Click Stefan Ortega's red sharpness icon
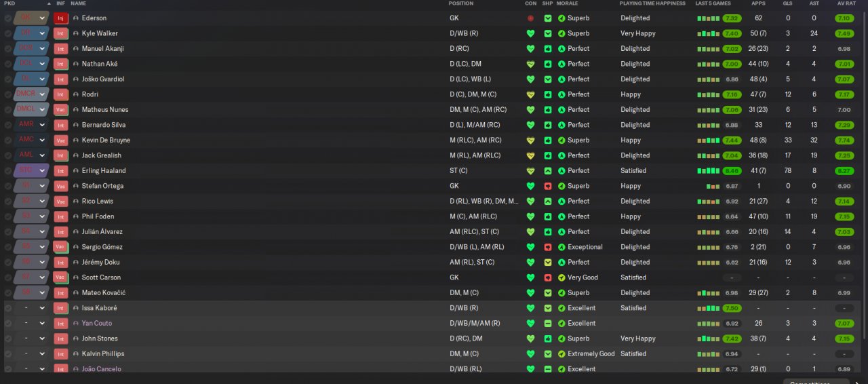Screen dimensions: 868x384 tap(548, 186)
